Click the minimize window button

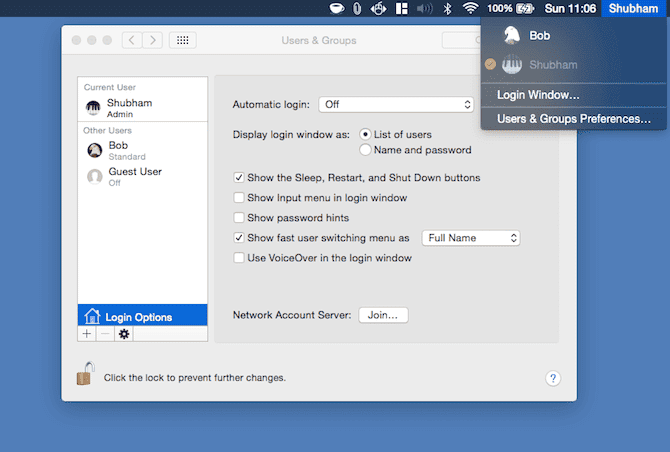tap(92, 40)
